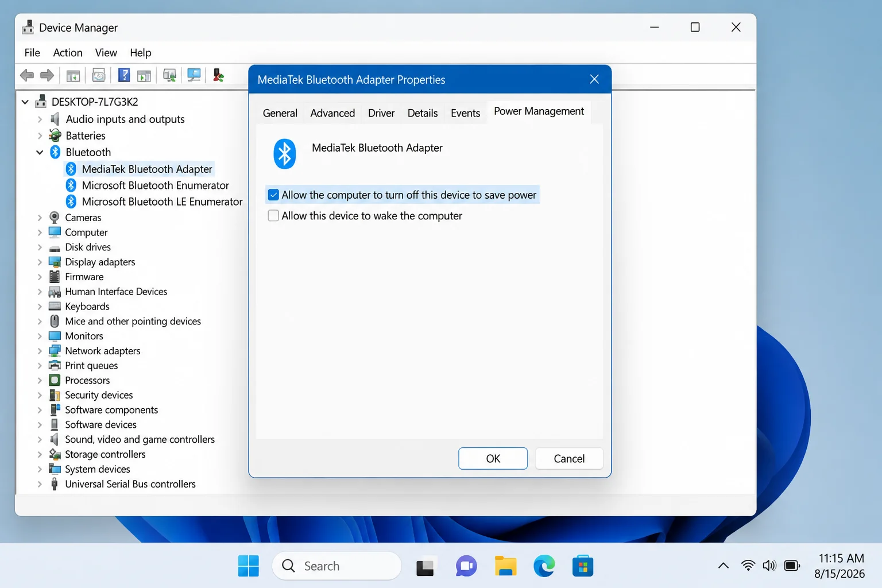Viewport: 882px width, 588px height.
Task: Expand Universal Serial Bus controllers
Action: pos(40,484)
